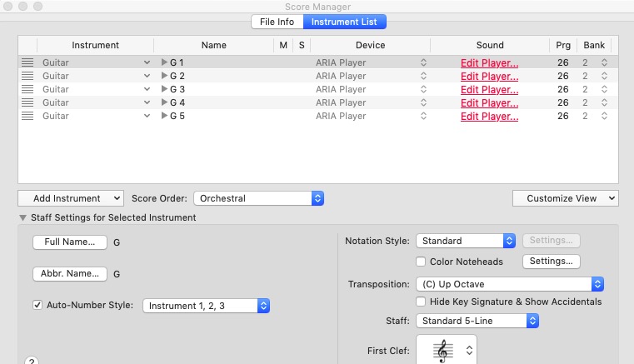Screen dimensions: 634x364
Task: Check Hide Key Signature & Show Accidentals
Action: point(422,302)
